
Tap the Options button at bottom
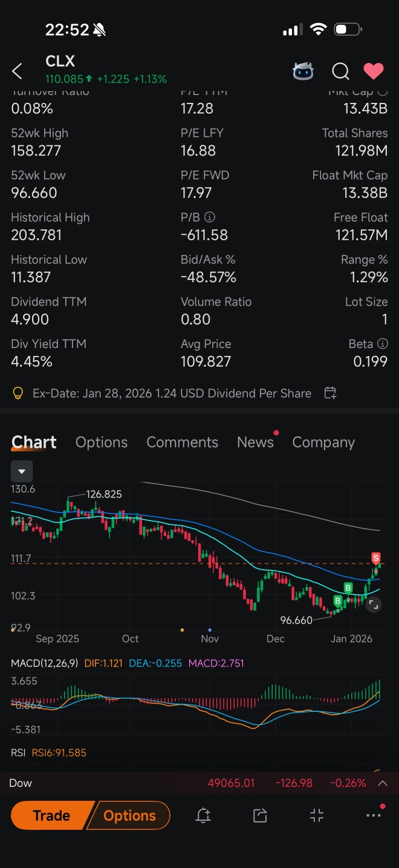coord(129,815)
